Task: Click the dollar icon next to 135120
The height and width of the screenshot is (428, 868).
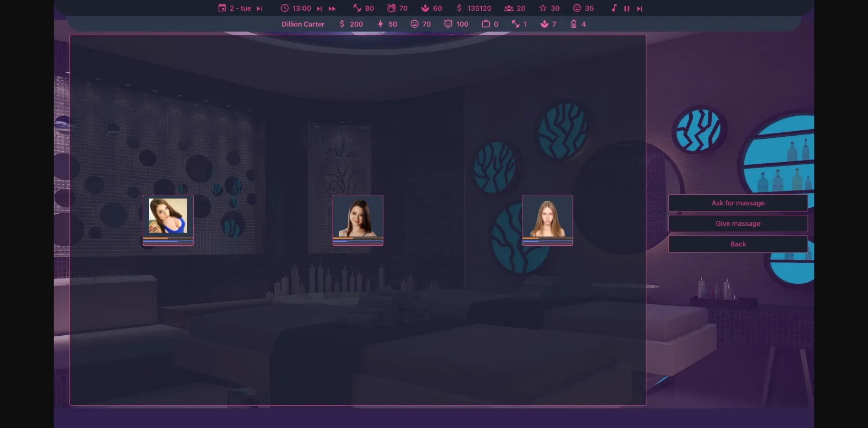Action: click(x=459, y=8)
